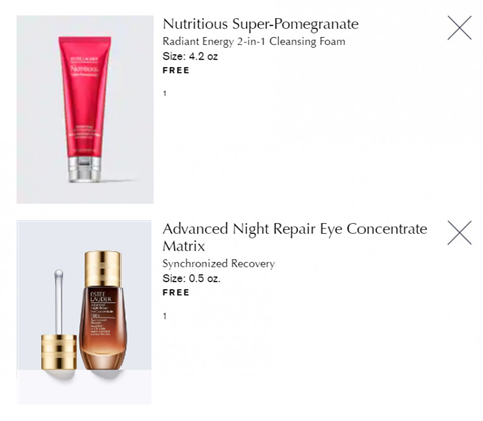Viewport: 483px width, 421px height.
Task: Click the pink tube's Nutritious label
Action: 84,69
